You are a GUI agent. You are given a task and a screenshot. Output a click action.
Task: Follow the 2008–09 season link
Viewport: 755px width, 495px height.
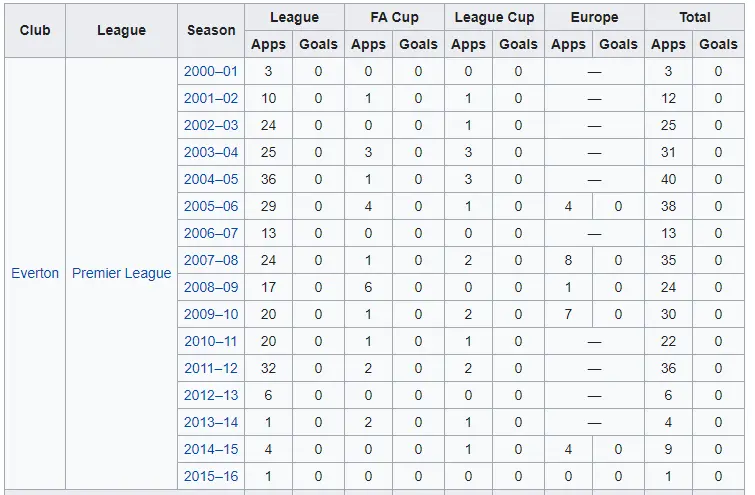211,288
